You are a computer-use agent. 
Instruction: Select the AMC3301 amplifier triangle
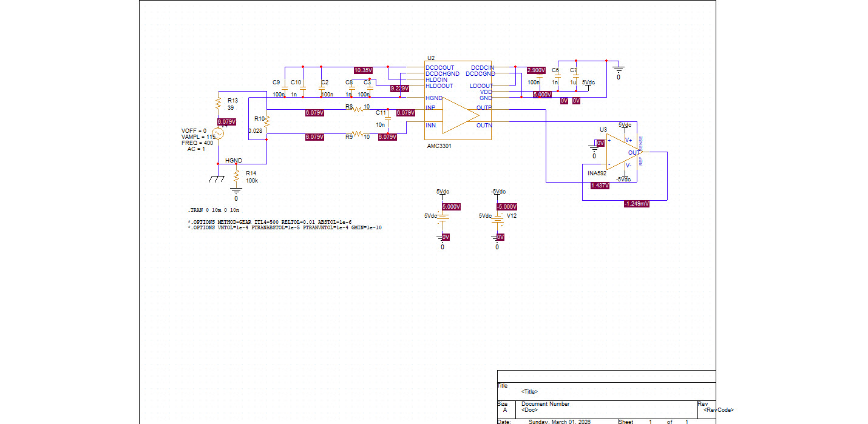coord(461,115)
